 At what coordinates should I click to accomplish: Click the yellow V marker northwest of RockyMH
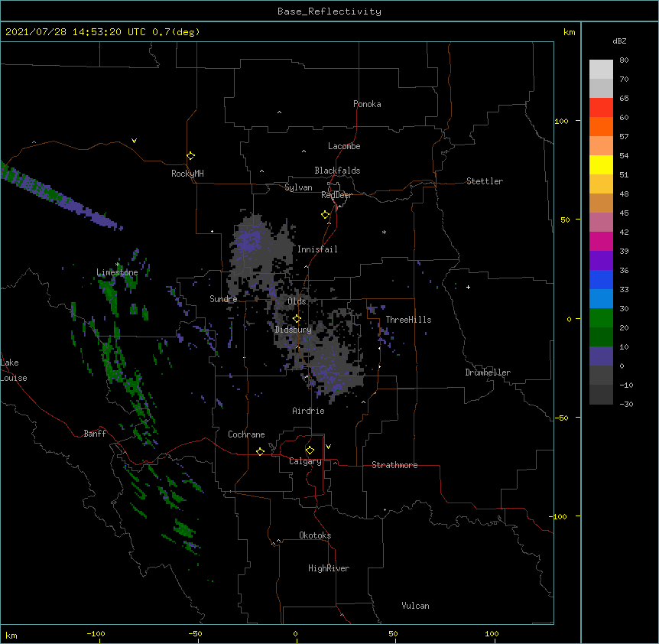click(x=134, y=141)
